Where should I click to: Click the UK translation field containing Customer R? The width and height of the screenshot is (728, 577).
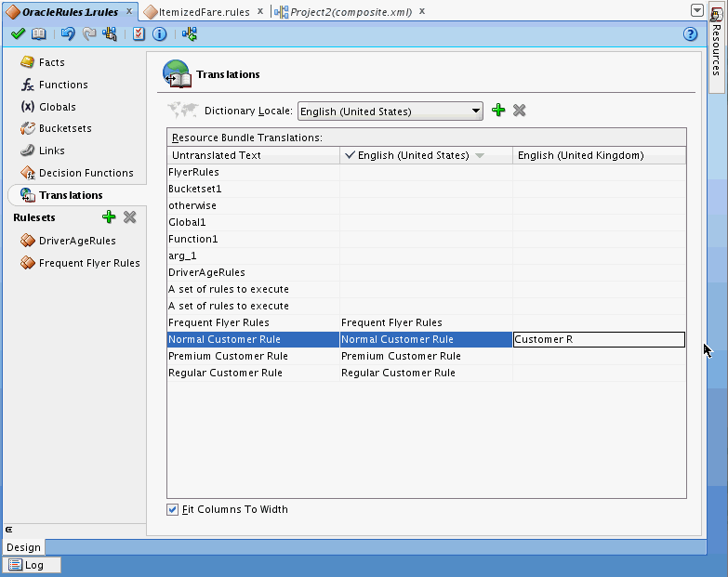[x=599, y=339]
